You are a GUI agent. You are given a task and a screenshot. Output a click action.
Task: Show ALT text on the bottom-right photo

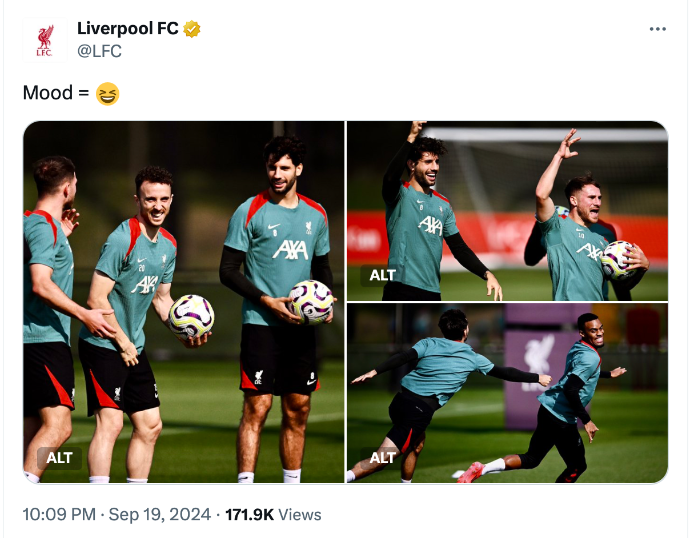(x=382, y=458)
